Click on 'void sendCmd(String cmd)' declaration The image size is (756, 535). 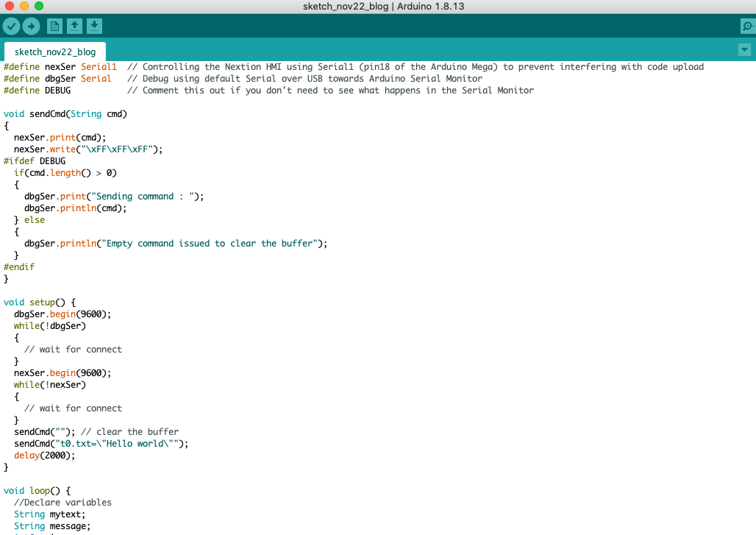tap(65, 114)
